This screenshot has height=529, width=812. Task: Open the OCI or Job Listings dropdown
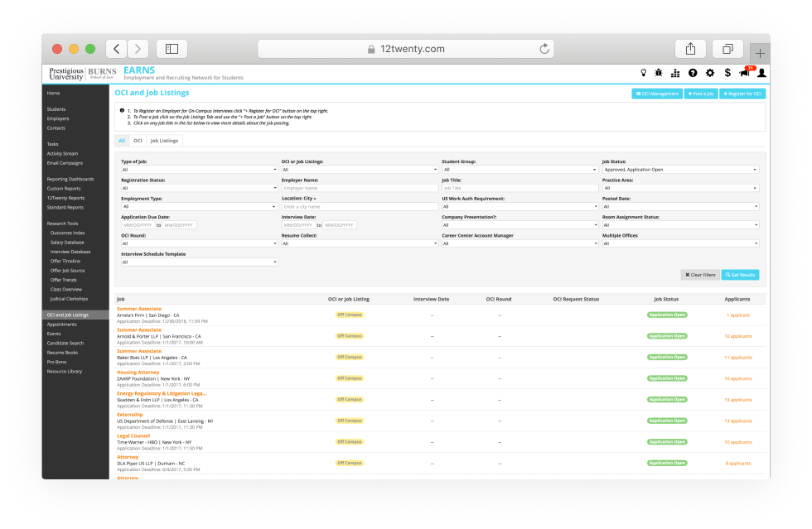pyautogui.click(x=360, y=170)
